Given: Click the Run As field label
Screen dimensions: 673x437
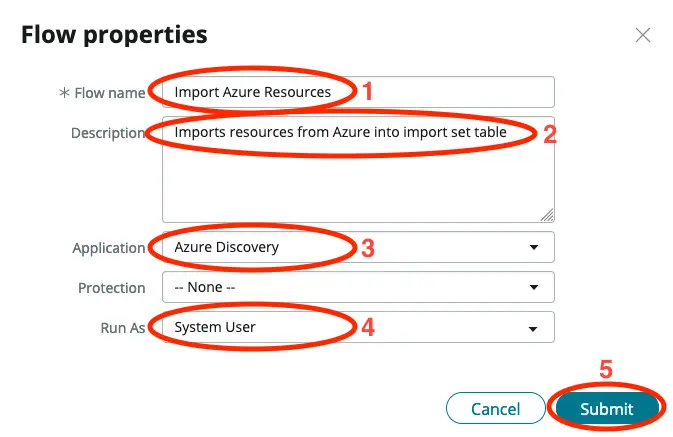Looking at the screenshot, I should tap(123, 327).
